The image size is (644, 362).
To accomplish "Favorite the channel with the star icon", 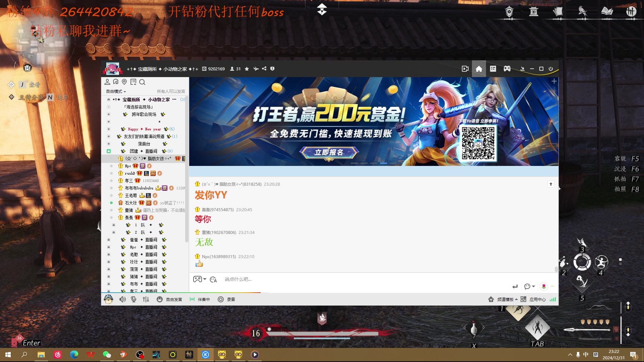I will tap(247, 69).
